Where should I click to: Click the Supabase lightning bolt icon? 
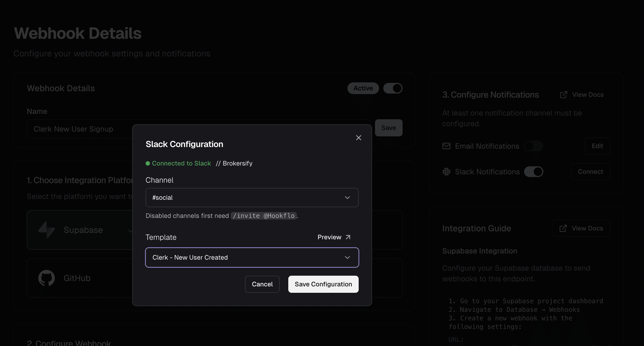[47, 230]
